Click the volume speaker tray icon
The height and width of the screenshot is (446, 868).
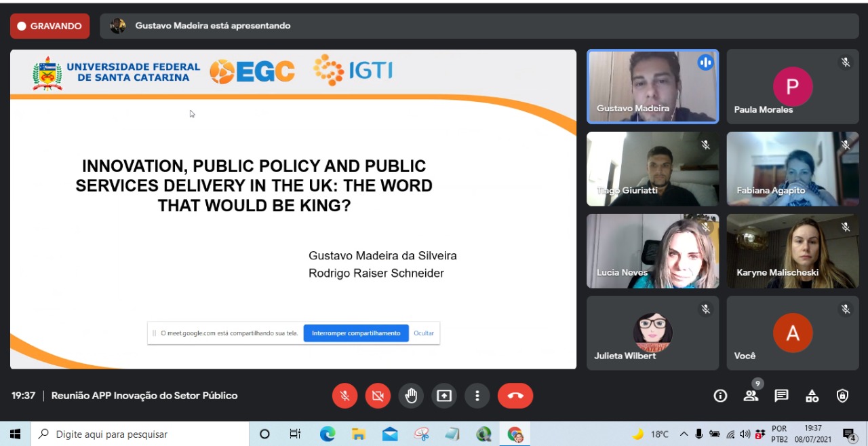[x=745, y=434]
